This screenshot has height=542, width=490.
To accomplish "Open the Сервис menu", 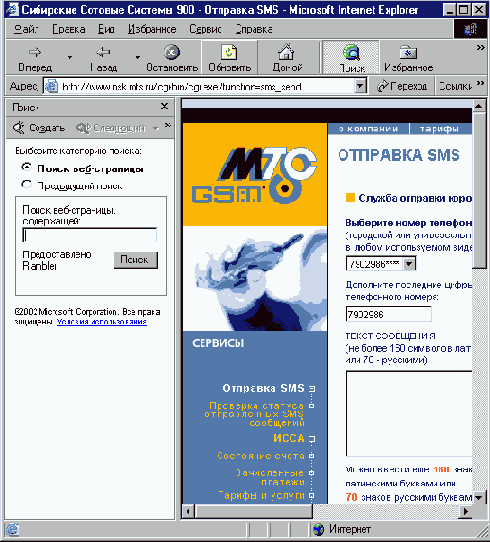I will point(205,29).
